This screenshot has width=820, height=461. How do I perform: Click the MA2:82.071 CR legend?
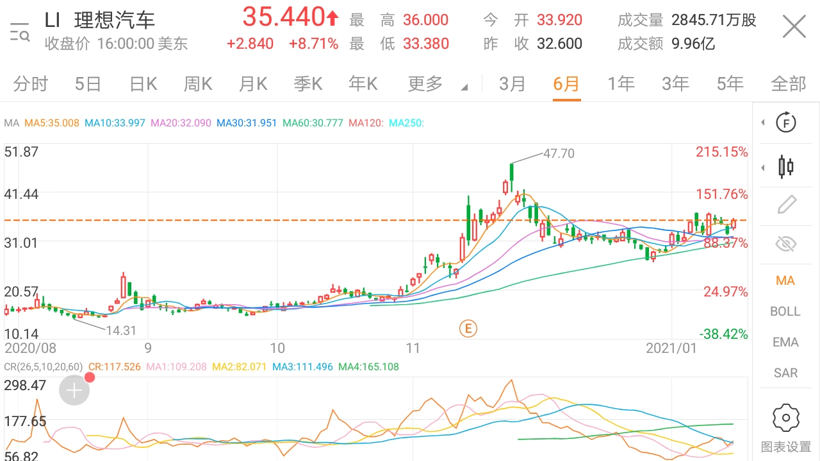[240, 367]
